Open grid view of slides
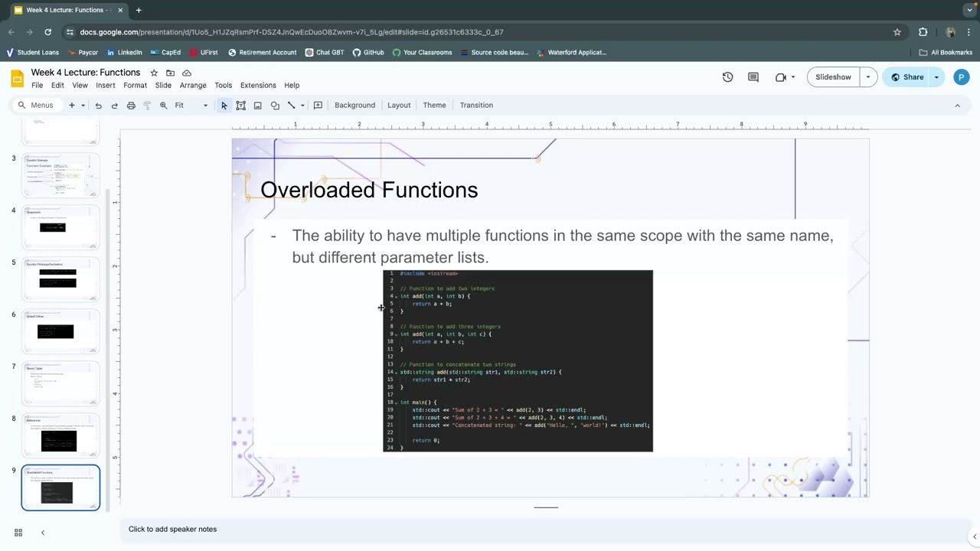Viewport: 980px width, 551px height. 18,533
